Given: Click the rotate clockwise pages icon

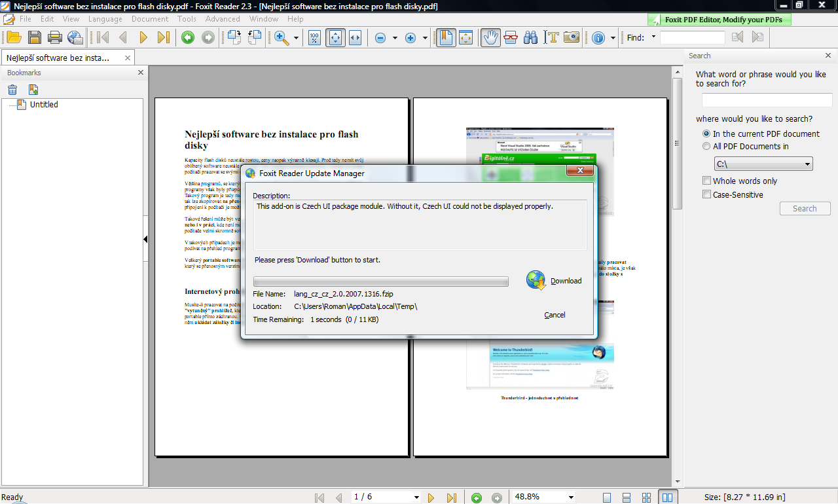Looking at the screenshot, I should click(234, 37).
